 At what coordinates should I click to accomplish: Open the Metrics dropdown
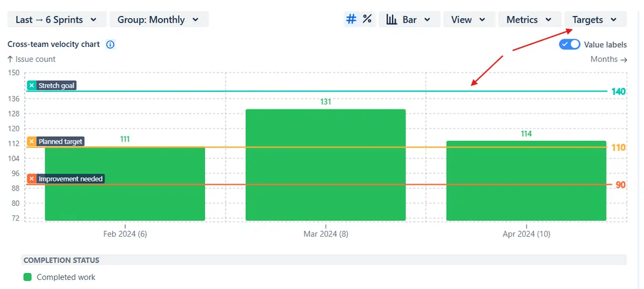(530, 19)
